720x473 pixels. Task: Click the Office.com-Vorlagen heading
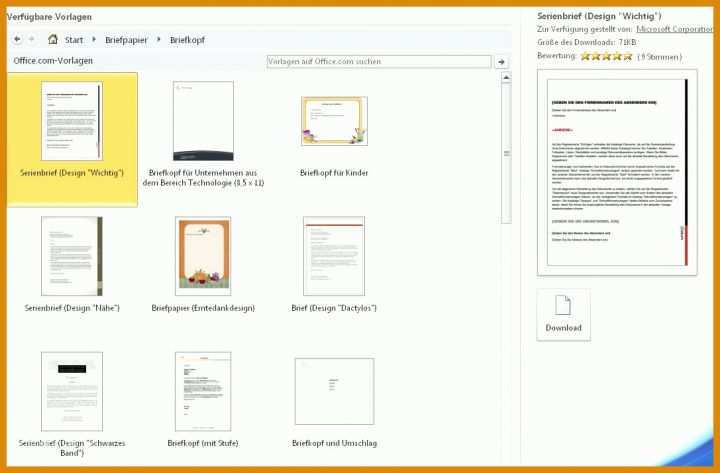[53, 61]
